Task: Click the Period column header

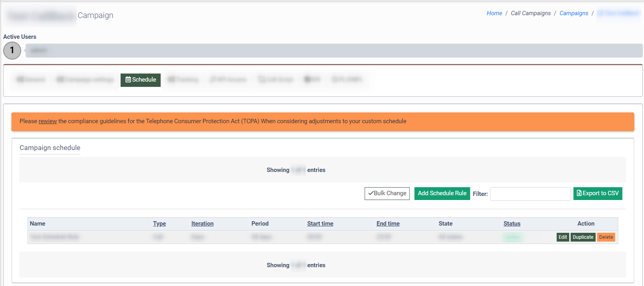Action: tap(260, 224)
